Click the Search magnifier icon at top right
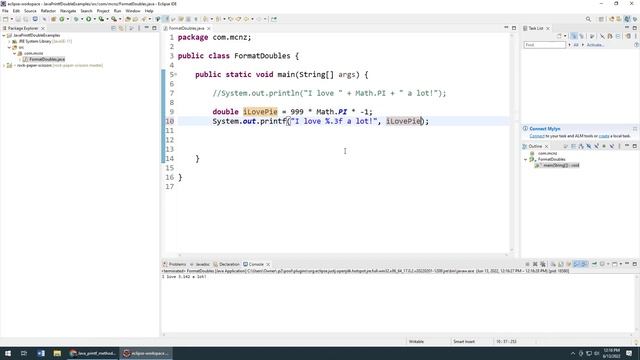Image resolution: width=640 pixels, height=360 pixels. (x=588, y=19)
